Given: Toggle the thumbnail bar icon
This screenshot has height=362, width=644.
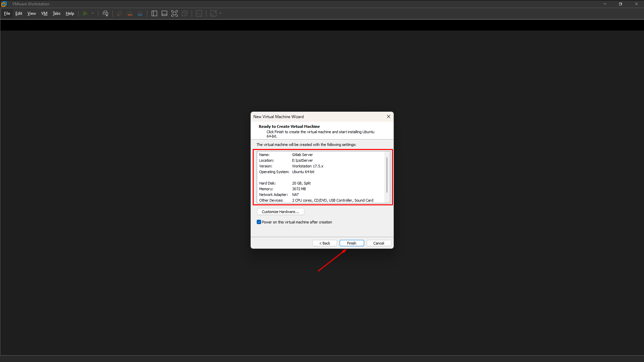Looking at the screenshot, I should click(164, 13).
